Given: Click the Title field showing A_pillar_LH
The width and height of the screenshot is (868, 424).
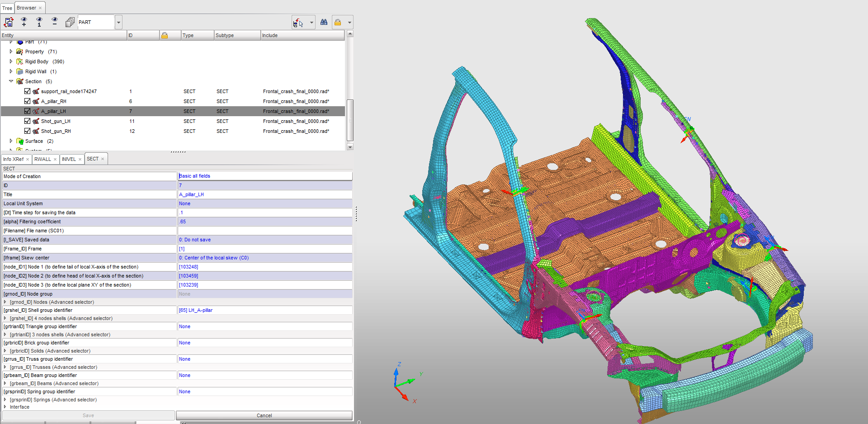Looking at the screenshot, I should (264, 194).
